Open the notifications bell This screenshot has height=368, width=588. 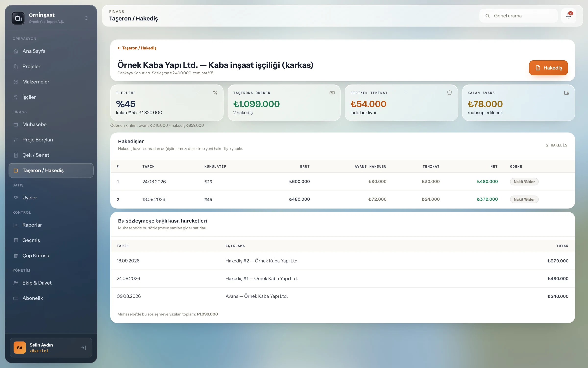[569, 16]
